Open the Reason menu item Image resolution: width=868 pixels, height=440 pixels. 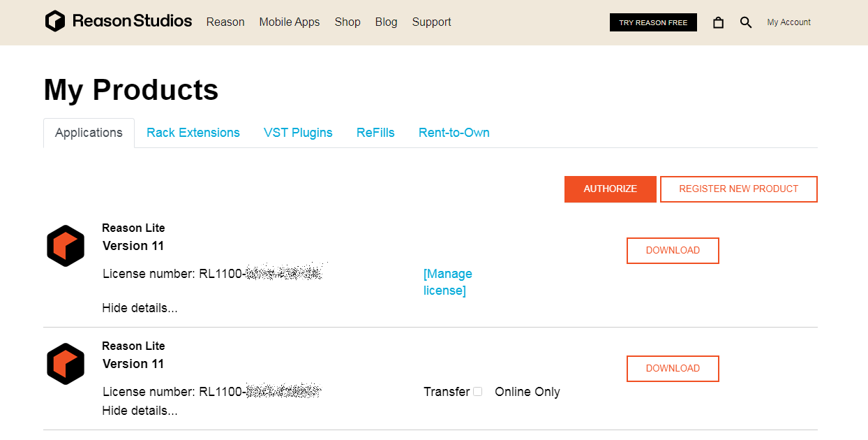tap(225, 22)
